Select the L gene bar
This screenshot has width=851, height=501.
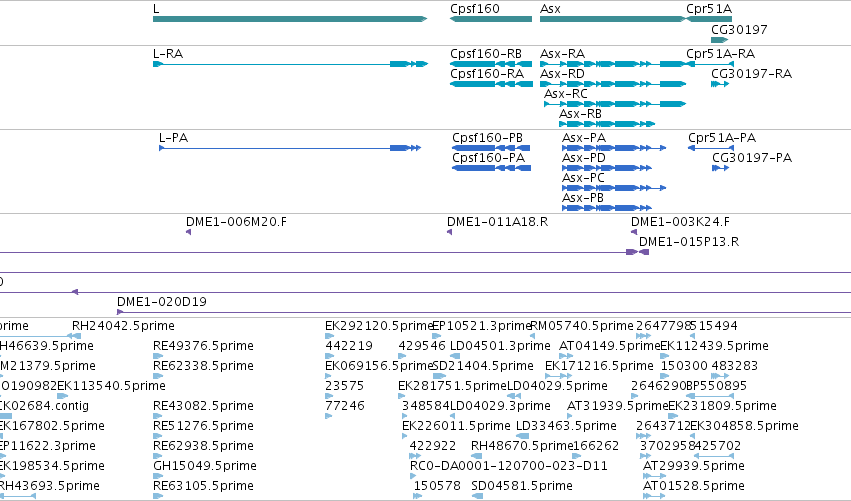(x=290, y=19)
